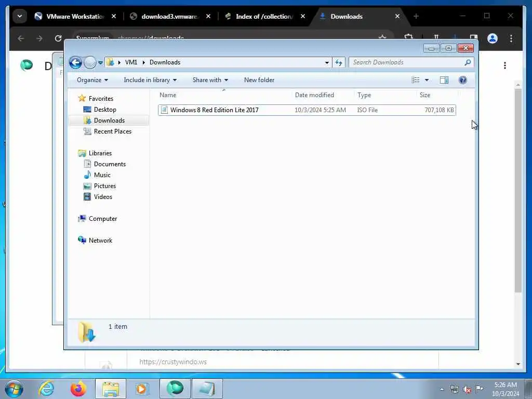The height and width of the screenshot is (399, 532).
Task: Switch to VMware Workstation browser tab
Action: point(75,16)
